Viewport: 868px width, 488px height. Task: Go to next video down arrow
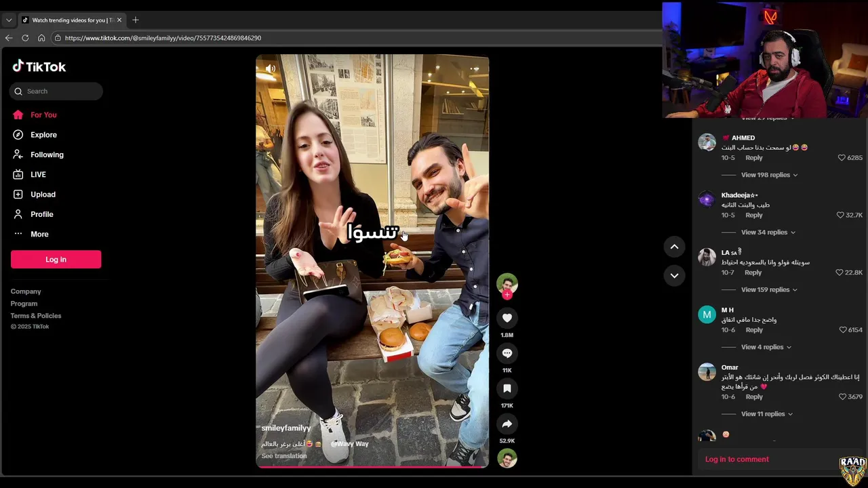pyautogui.click(x=674, y=275)
